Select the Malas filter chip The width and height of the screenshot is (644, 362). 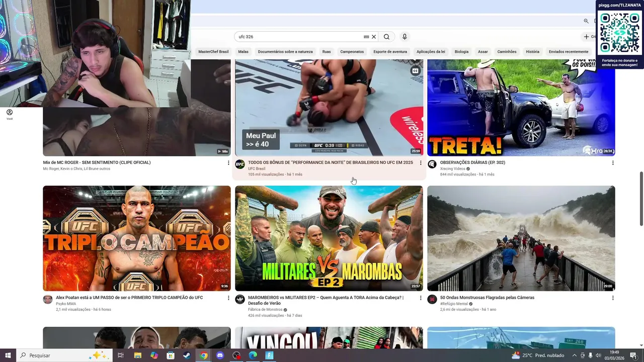click(244, 52)
